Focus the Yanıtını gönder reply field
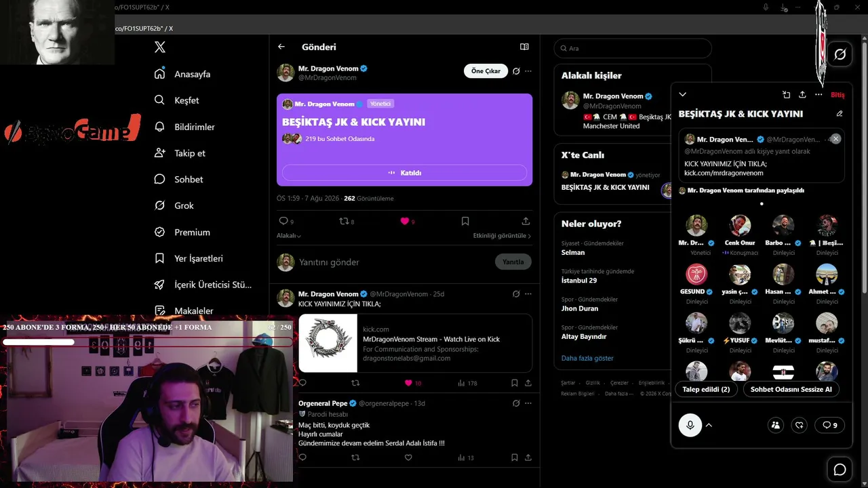 tap(393, 262)
